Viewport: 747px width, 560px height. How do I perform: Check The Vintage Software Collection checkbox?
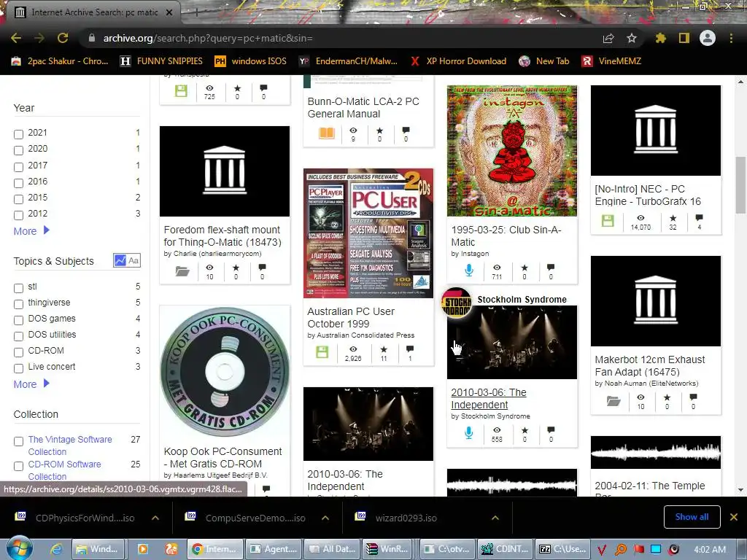coord(18,441)
